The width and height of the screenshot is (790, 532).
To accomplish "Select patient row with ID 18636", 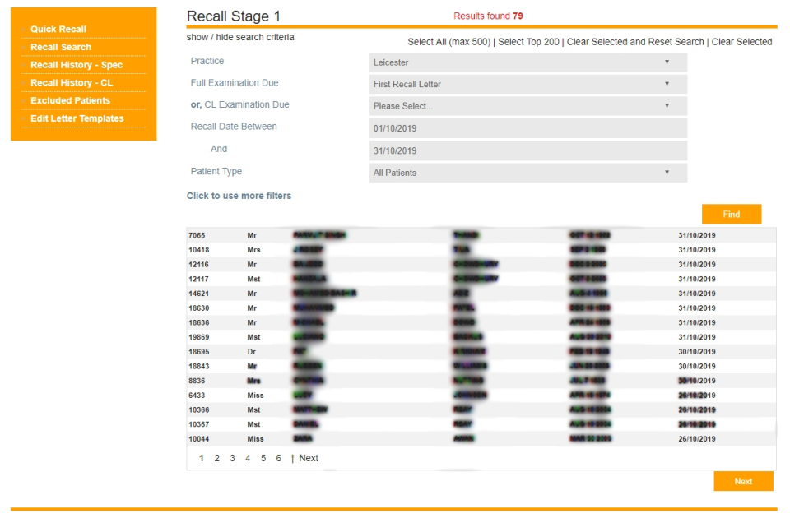I will pyautogui.click(x=481, y=322).
